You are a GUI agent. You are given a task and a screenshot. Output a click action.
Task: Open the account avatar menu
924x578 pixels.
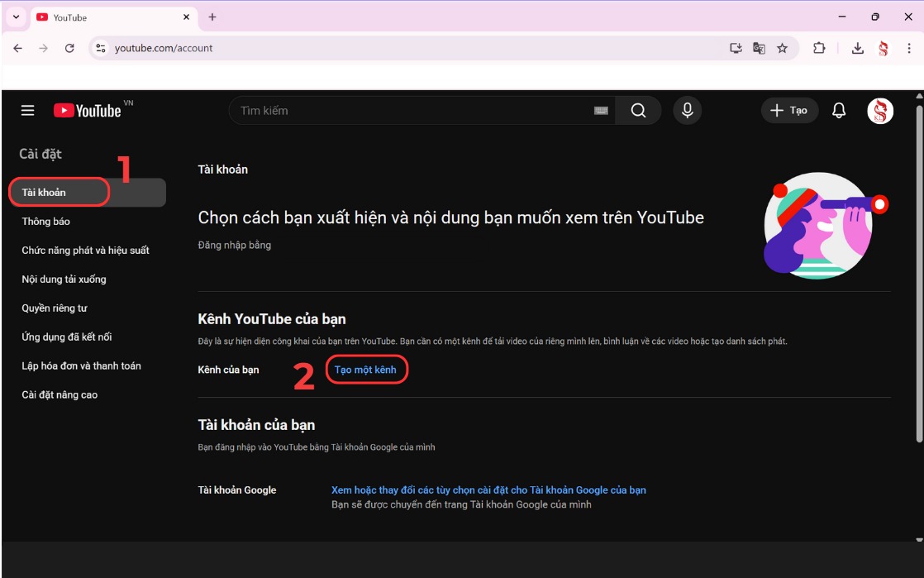[x=880, y=110]
